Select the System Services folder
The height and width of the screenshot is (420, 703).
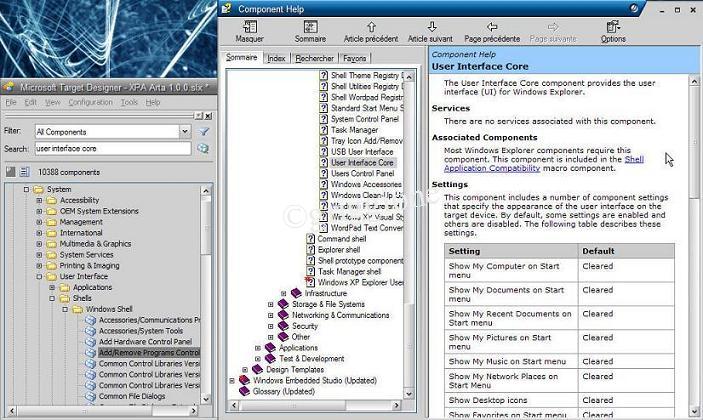click(x=87, y=255)
